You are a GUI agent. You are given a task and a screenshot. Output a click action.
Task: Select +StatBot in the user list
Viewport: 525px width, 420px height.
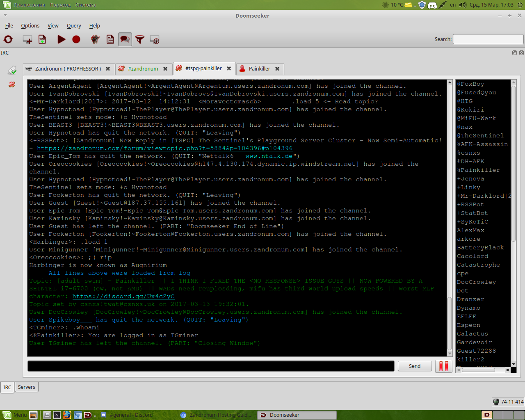[472, 213]
